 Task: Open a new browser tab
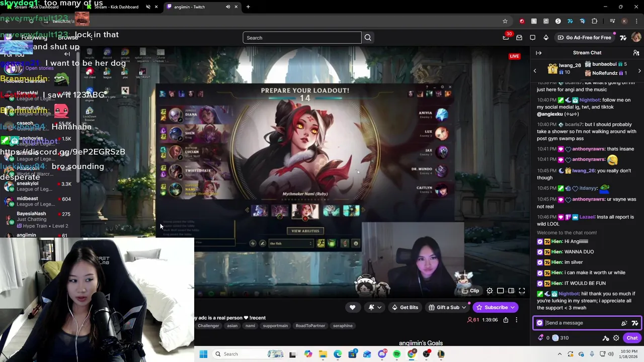click(248, 7)
